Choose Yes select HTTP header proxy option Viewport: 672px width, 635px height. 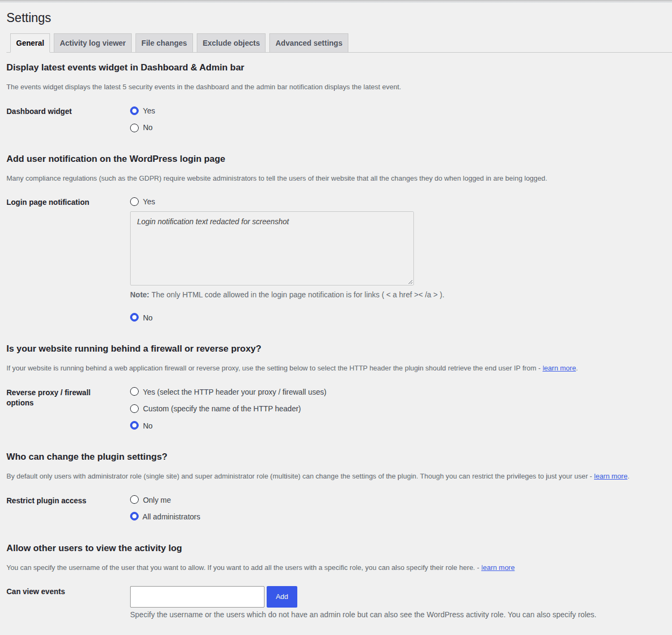coord(134,391)
